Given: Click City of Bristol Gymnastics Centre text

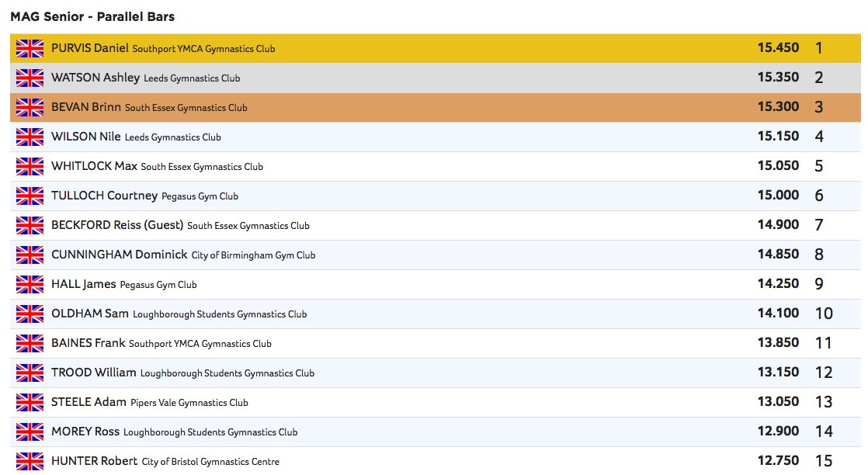Looking at the screenshot, I should pyautogui.click(x=210, y=462).
